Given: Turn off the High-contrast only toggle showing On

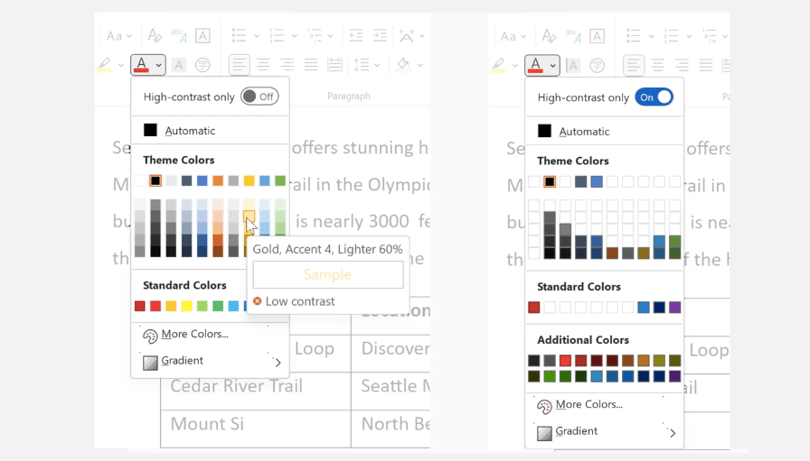Looking at the screenshot, I should tap(654, 97).
